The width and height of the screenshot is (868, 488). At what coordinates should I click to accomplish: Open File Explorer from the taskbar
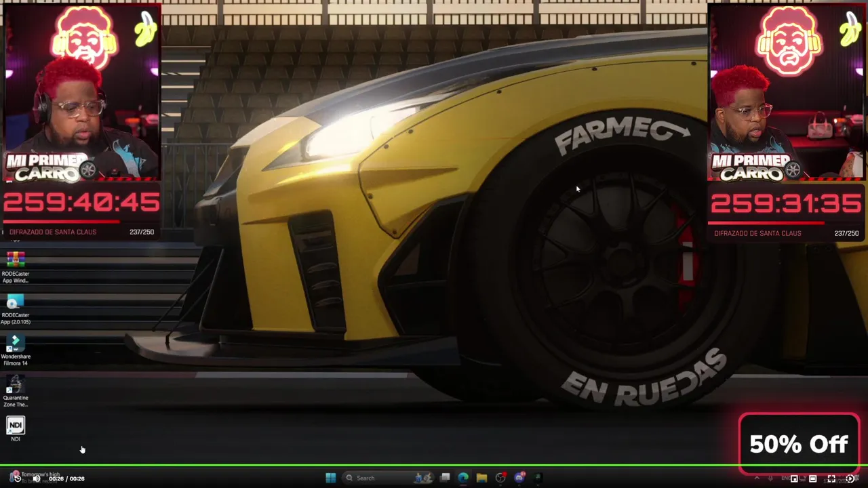[481, 478]
